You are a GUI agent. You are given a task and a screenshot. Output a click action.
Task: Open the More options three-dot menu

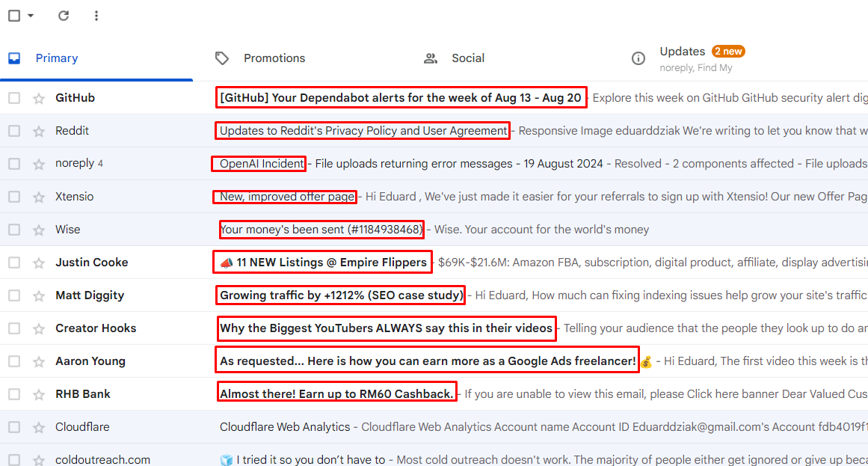click(x=96, y=16)
